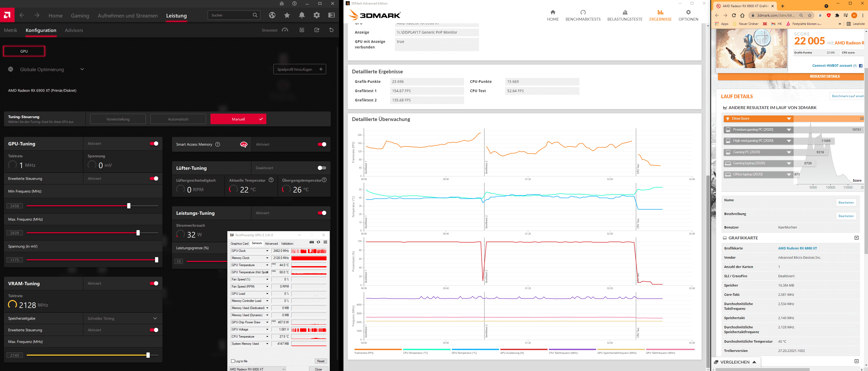Toggle Smart Access Memory switch
The width and height of the screenshot is (868, 371).
(322, 144)
